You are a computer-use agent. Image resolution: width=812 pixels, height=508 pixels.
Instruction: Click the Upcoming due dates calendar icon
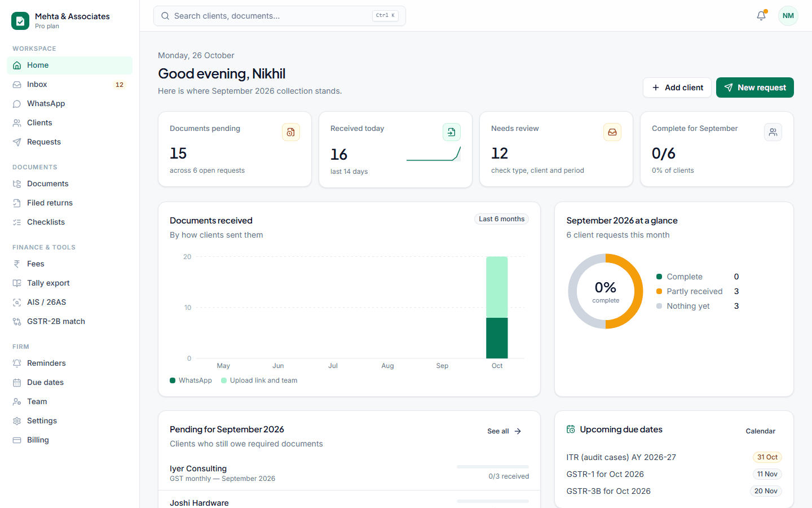571,430
